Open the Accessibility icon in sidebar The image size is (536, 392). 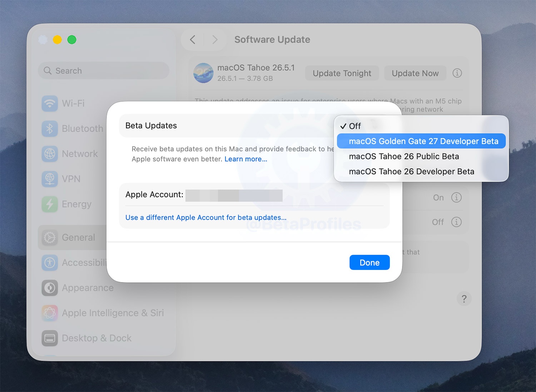point(50,263)
